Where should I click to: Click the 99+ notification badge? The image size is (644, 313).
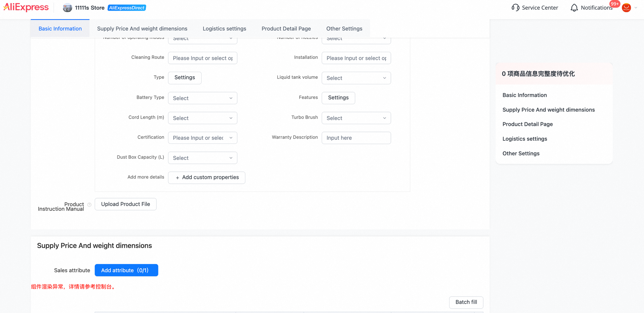click(x=615, y=4)
